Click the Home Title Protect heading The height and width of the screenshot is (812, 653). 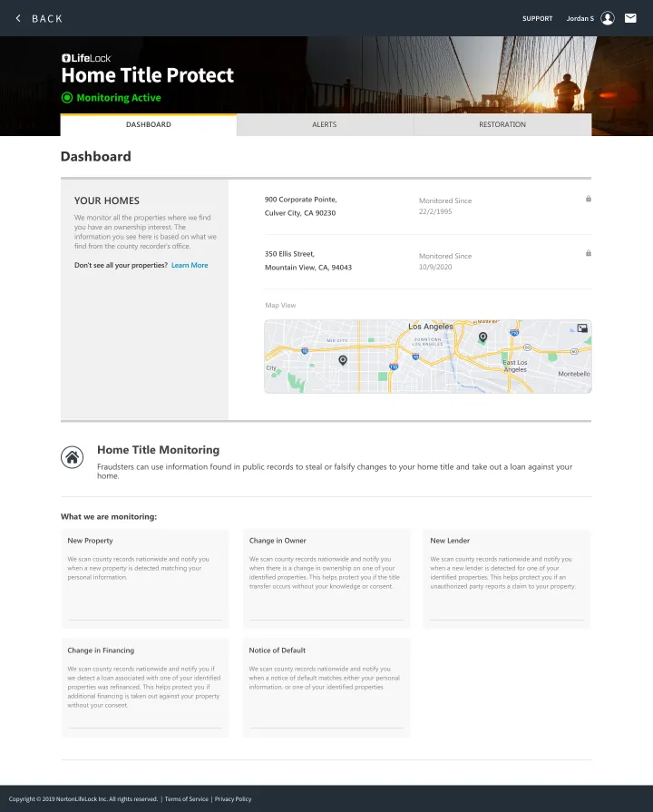coord(148,75)
